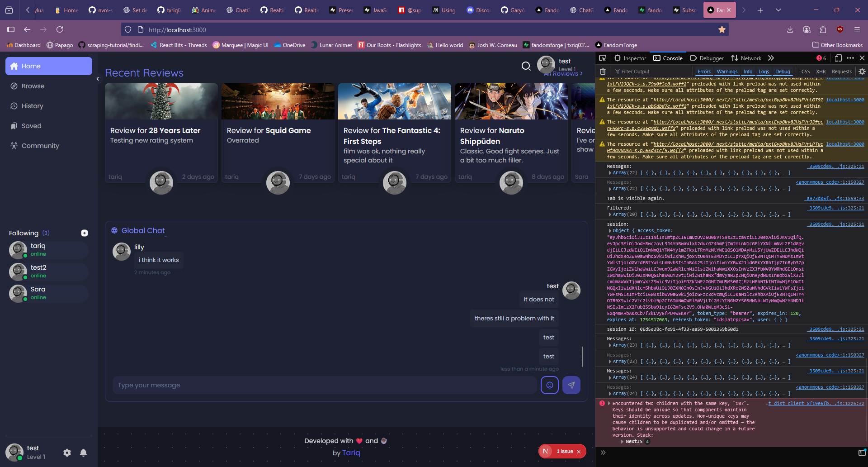This screenshot has width=868, height=467.
Task: Collapse the sidebar with the chevron handle
Action: tap(98, 79)
